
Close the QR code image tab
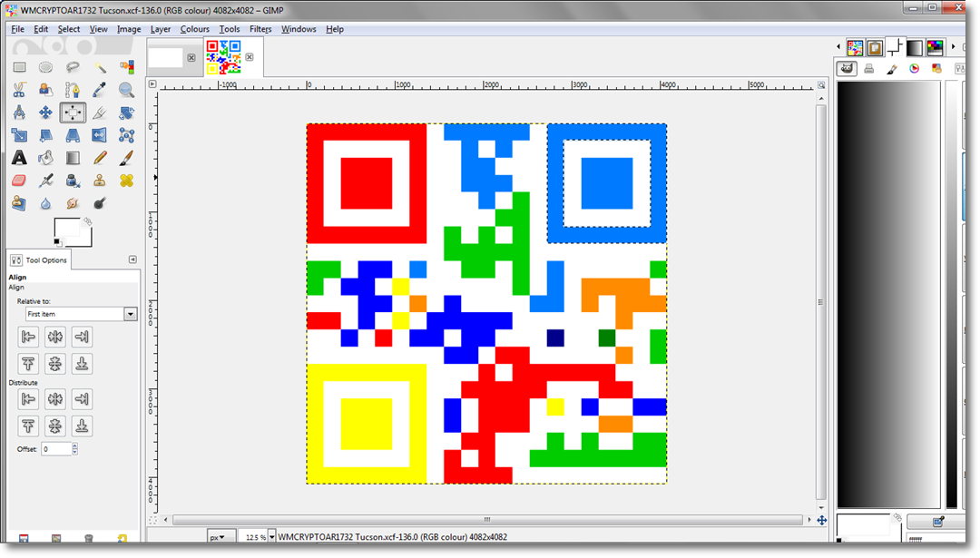(250, 57)
